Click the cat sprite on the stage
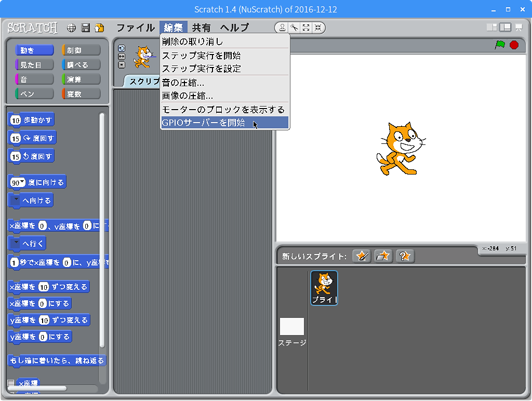Image resolution: width=532 pixels, height=401 pixels. [x=401, y=149]
